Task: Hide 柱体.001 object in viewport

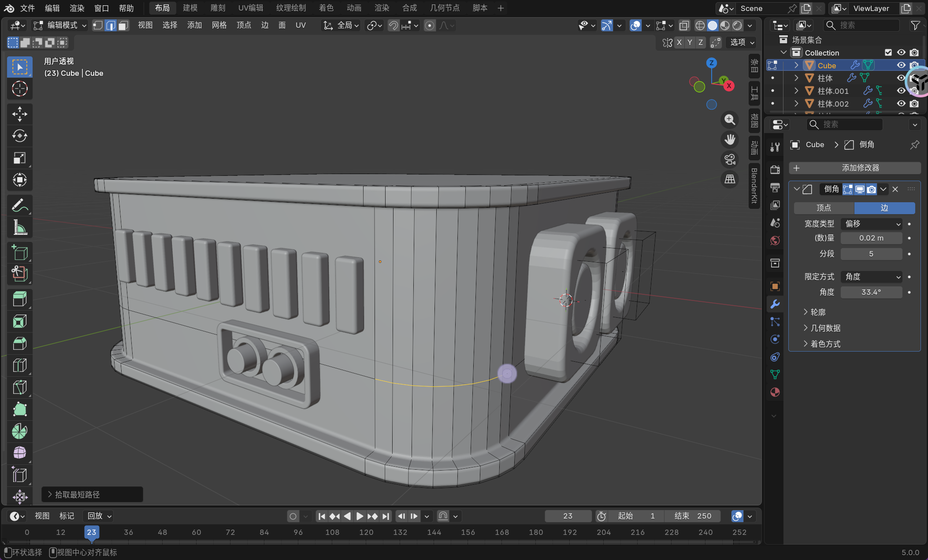Action: click(x=901, y=91)
